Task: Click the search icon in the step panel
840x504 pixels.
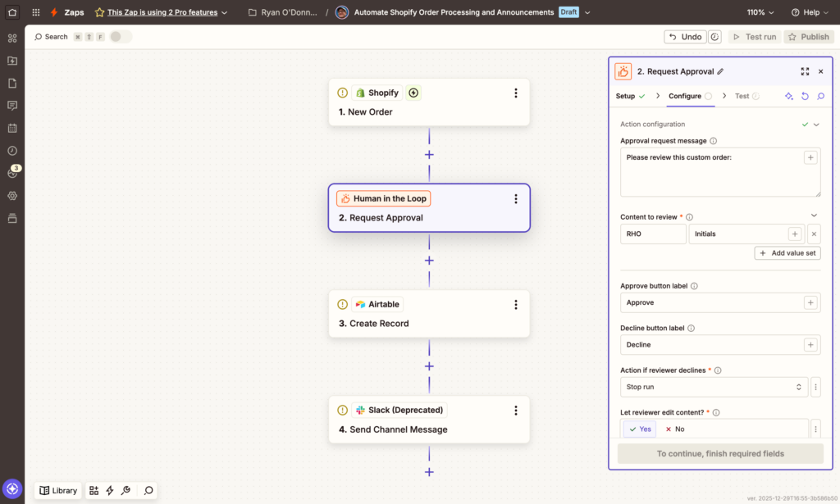Action: [x=819, y=96]
